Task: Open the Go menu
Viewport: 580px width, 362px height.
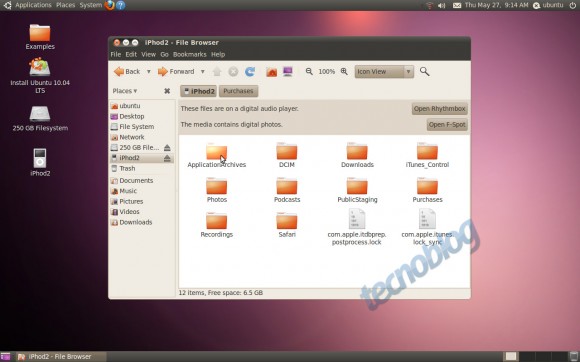Action: 164,54
